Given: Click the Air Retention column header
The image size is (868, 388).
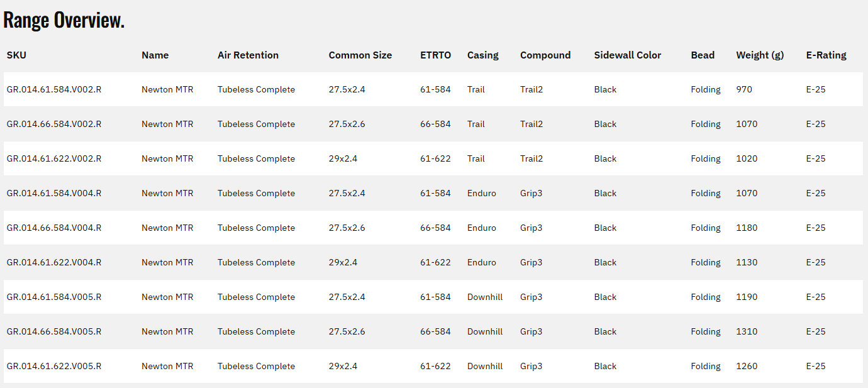Looking at the screenshot, I should pyautogui.click(x=248, y=55).
